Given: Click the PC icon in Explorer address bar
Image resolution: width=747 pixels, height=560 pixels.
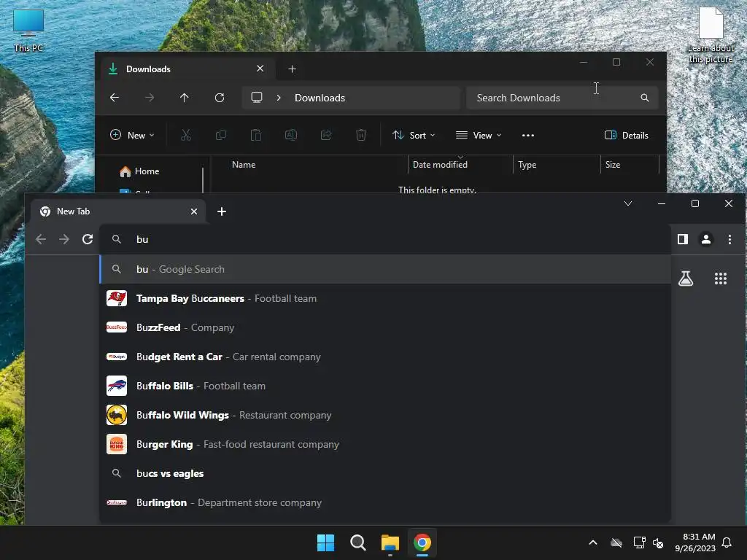Looking at the screenshot, I should click(x=257, y=98).
